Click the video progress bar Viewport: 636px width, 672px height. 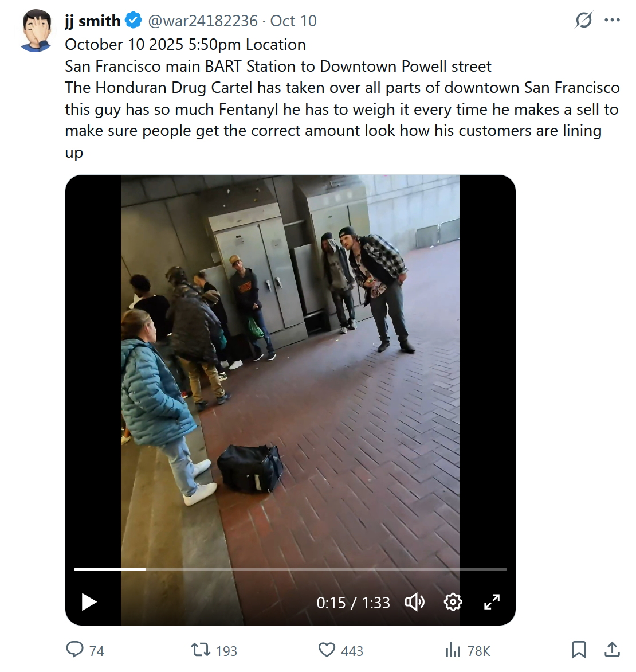tap(290, 569)
